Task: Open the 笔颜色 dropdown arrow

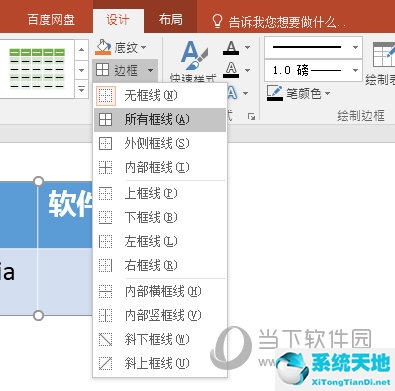Action: 327,94
